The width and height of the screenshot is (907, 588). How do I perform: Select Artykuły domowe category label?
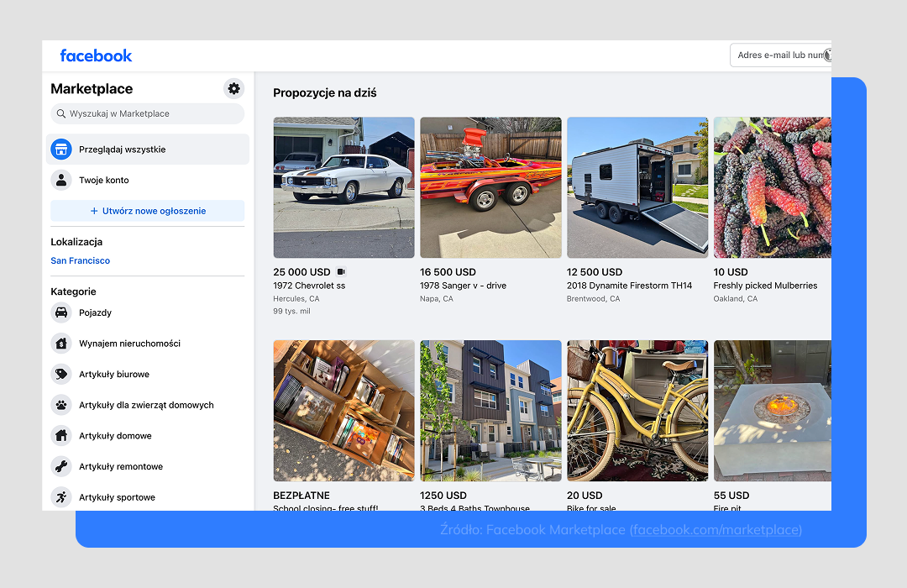(x=115, y=435)
